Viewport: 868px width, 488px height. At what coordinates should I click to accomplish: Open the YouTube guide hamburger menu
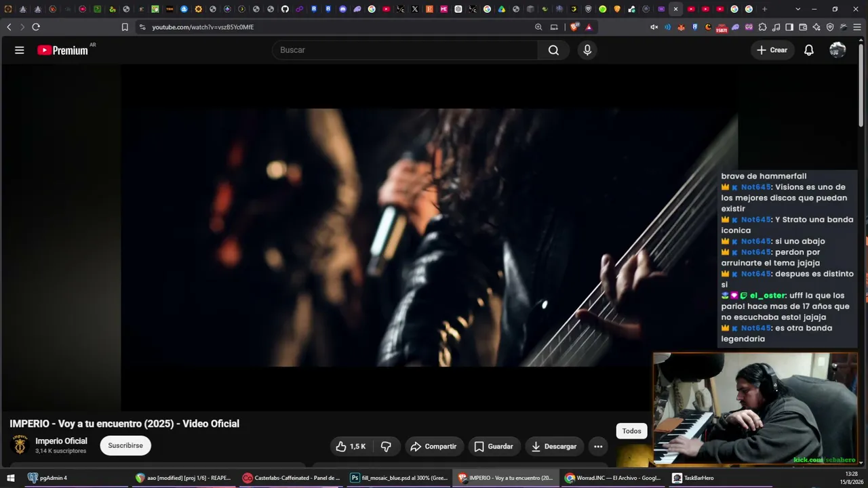click(20, 50)
